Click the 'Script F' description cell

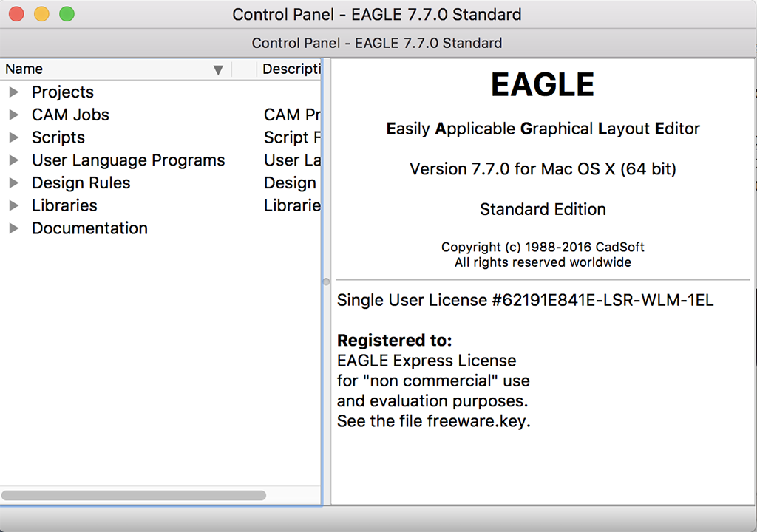pos(292,137)
